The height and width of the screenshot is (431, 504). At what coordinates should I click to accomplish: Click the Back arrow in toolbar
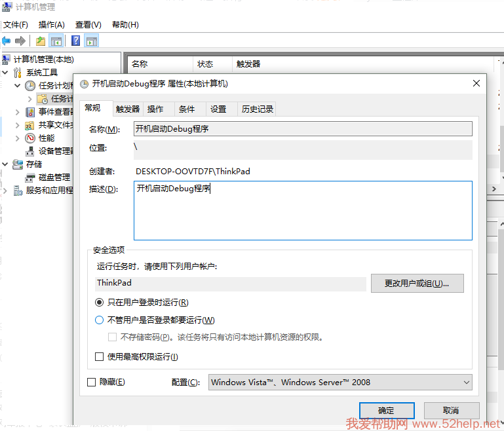point(7,41)
